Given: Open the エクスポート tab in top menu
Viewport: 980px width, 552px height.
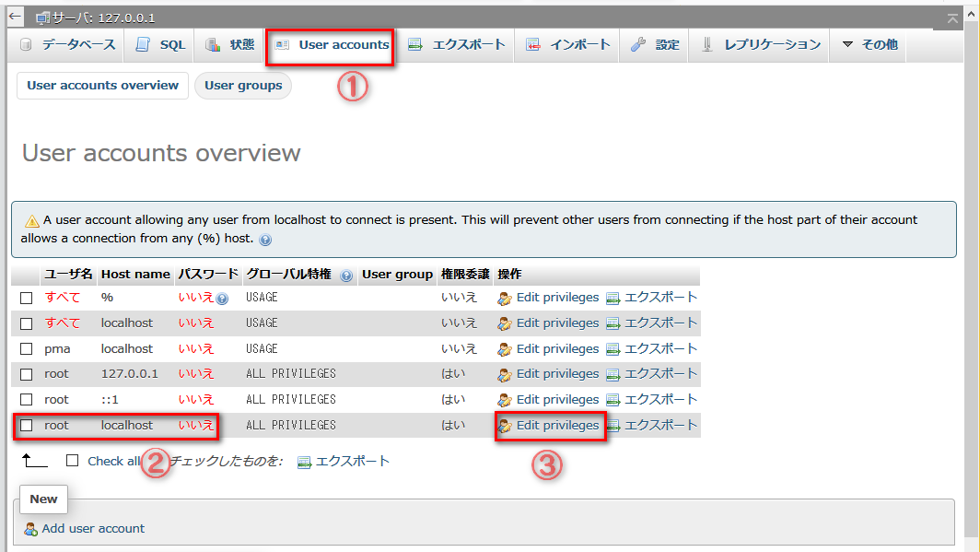Looking at the screenshot, I should (x=457, y=44).
